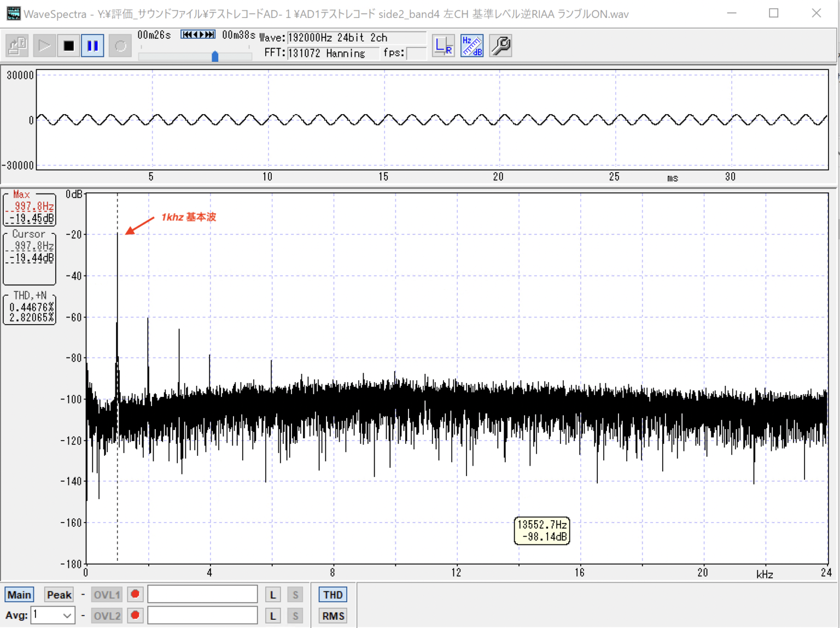The height and width of the screenshot is (628, 840).
Task: Click the RMS button
Action: 332,616
